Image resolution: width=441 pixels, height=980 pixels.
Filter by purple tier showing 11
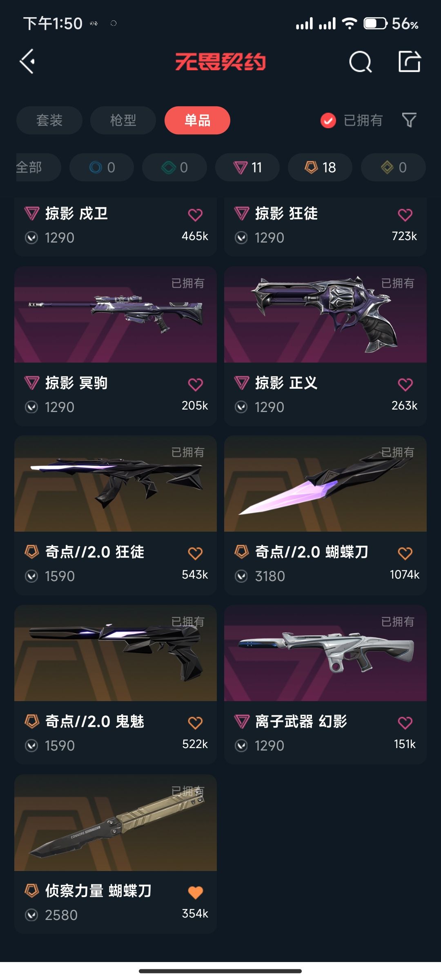point(247,167)
